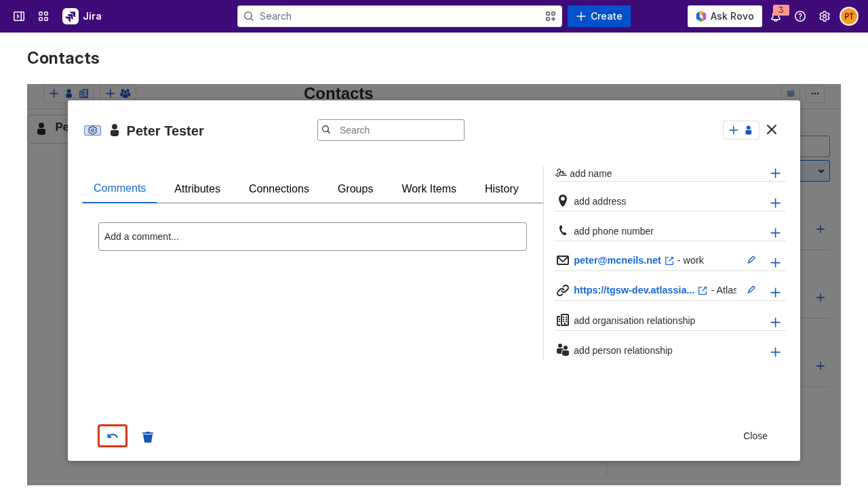The height and width of the screenshot is (488, 868).
Task: Open Jira notifications bell
Action: click(776, 16)
